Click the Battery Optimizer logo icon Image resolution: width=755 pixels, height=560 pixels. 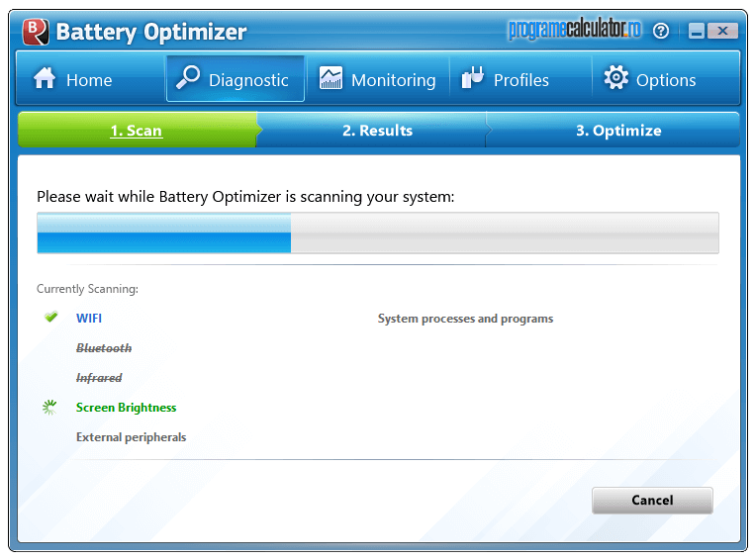pyautogui.click(x=36, y=32)
